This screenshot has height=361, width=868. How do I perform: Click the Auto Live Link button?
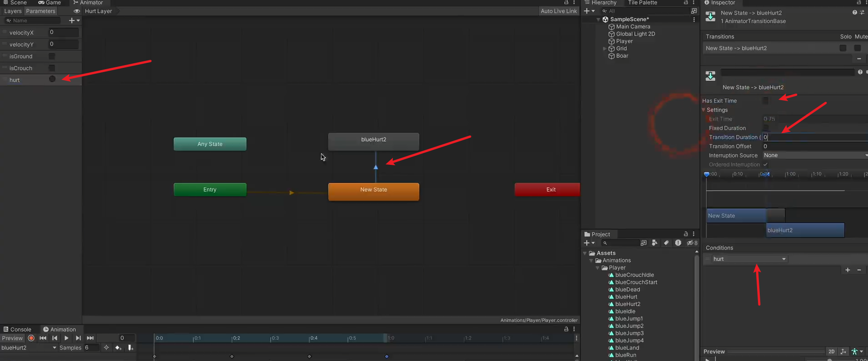558,11
